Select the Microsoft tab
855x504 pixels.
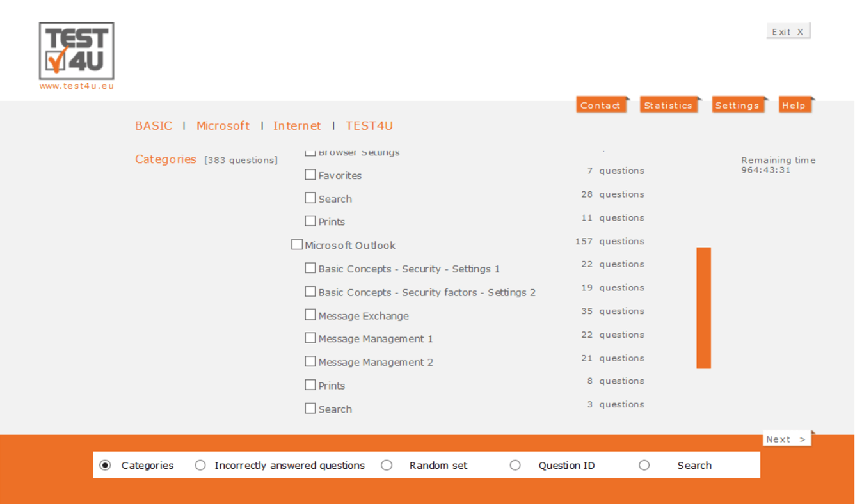point(223,126)
